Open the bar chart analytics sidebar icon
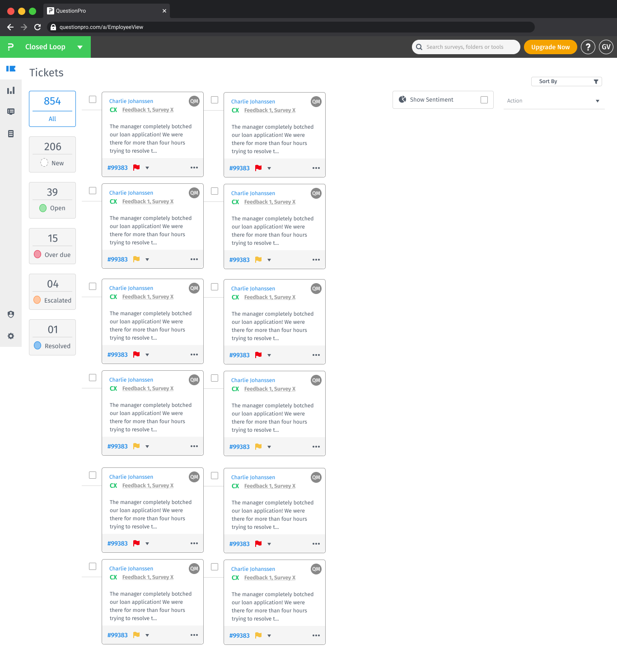The image size is (617, 672). pyautogui.click(x=11, y=90)
